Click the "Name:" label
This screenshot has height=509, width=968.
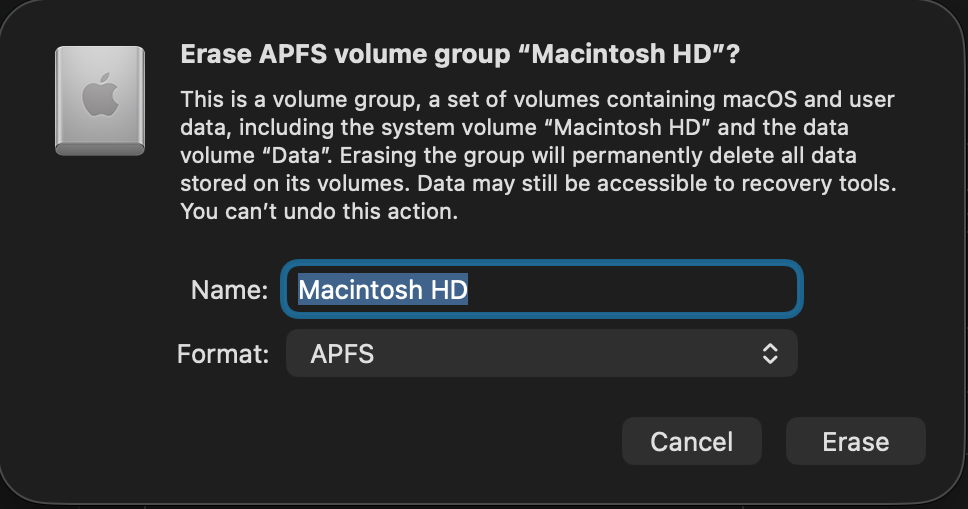coord(229,291)
